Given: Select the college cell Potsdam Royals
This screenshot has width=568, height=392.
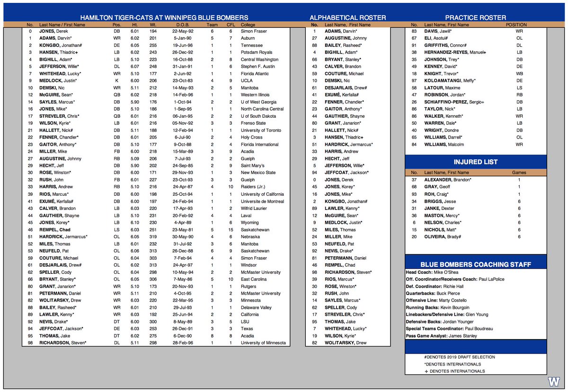Looking at the screenshot, I should click(x=256, y=52).
